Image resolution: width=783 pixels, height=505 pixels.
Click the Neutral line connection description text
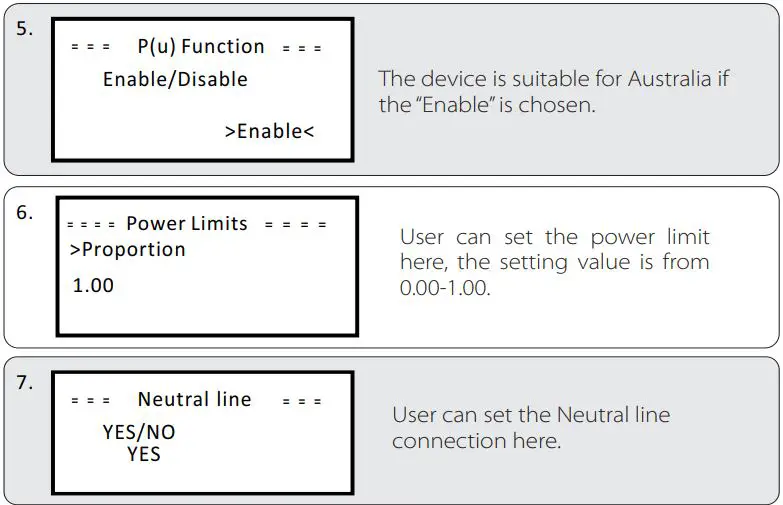531,428
